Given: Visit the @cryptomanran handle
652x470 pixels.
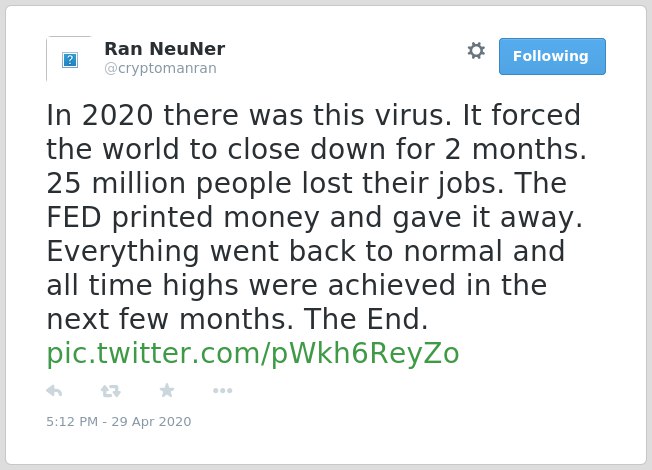Looking at the screenshot, I should pos(161,68).
